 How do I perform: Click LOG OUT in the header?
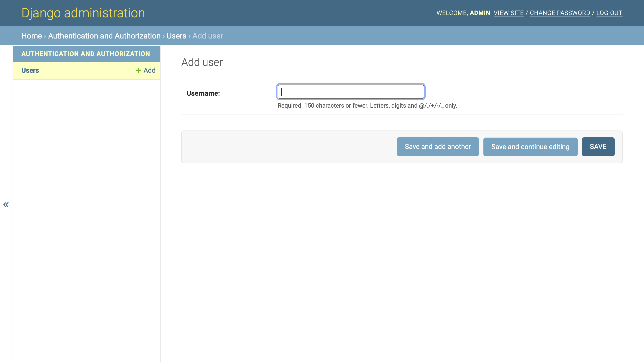point(609,13)
